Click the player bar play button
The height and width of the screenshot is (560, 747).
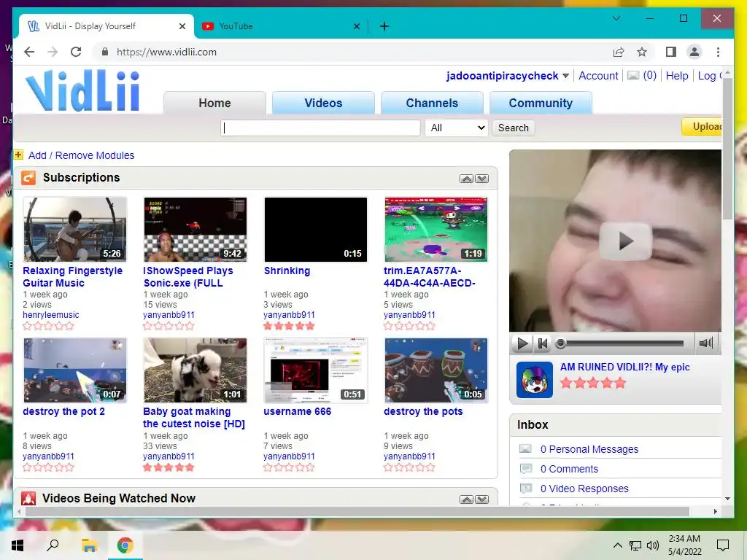[522, 343]
